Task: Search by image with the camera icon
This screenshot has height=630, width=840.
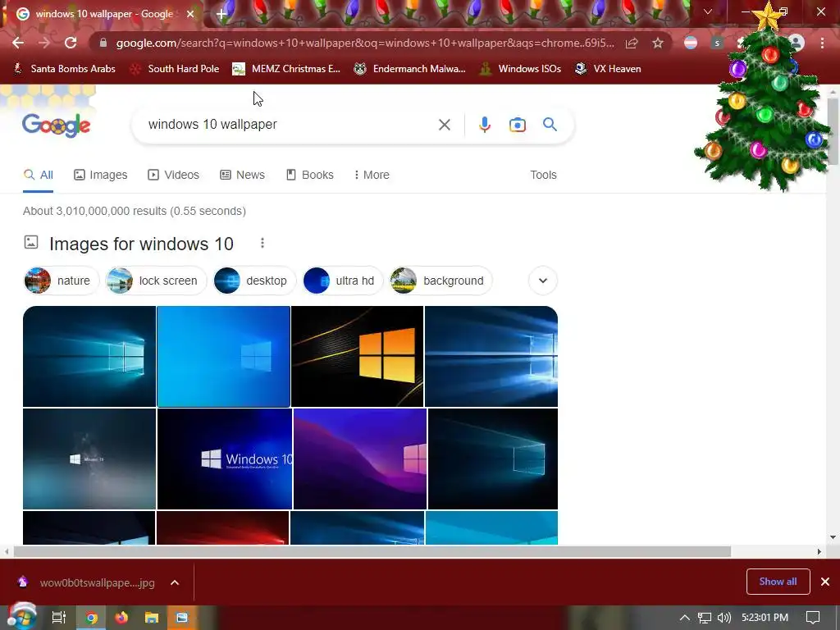Action: pos(518,125)
